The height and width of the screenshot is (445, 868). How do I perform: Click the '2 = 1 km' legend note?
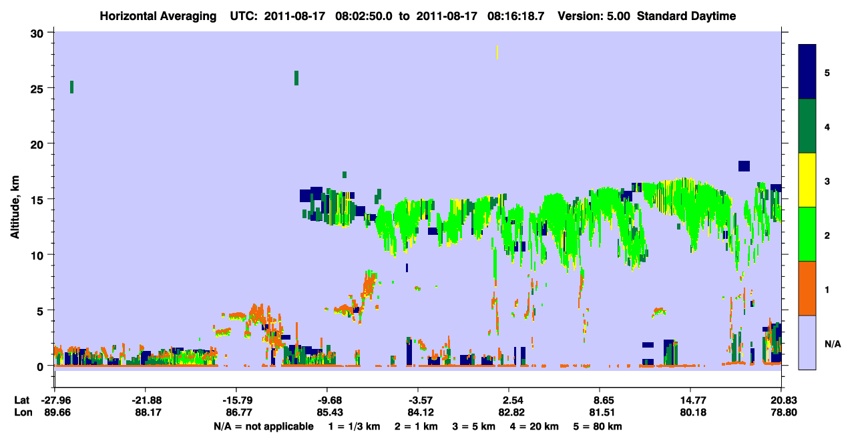coord(416,426)
